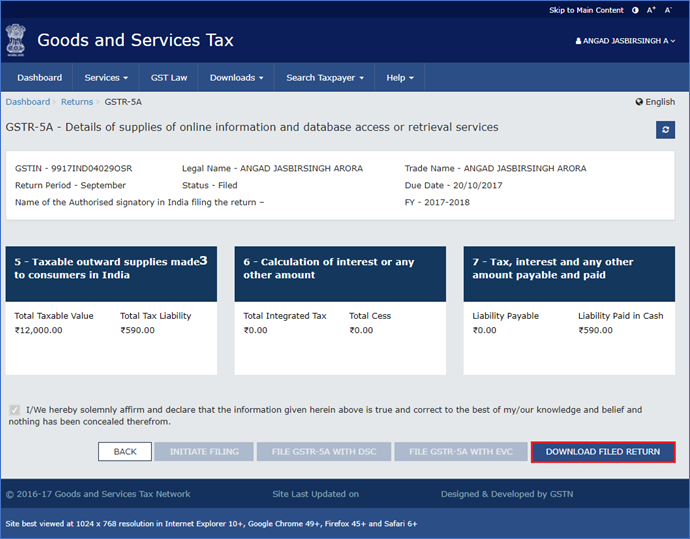Click GSTR-5A breadcrumb current page text
690x539 pixels.
coord(123,102)
